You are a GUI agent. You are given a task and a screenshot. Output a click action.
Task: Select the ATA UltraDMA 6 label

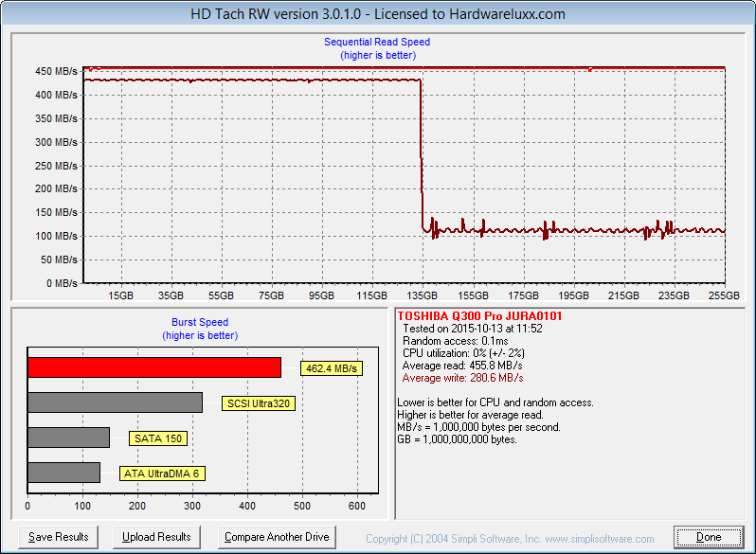pos(162,474)
